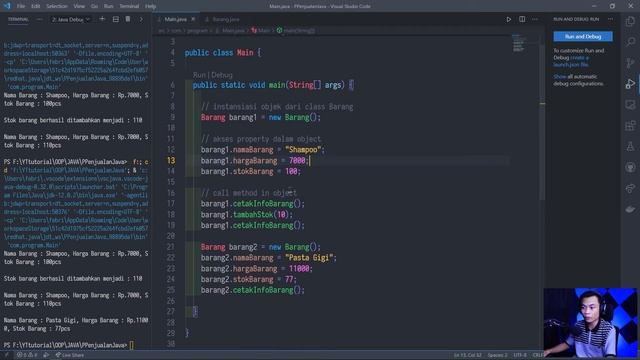Click the Spaces indentation status item
Image resolution: width=640 pixels, height=360 pixels.
click(498, 355)
